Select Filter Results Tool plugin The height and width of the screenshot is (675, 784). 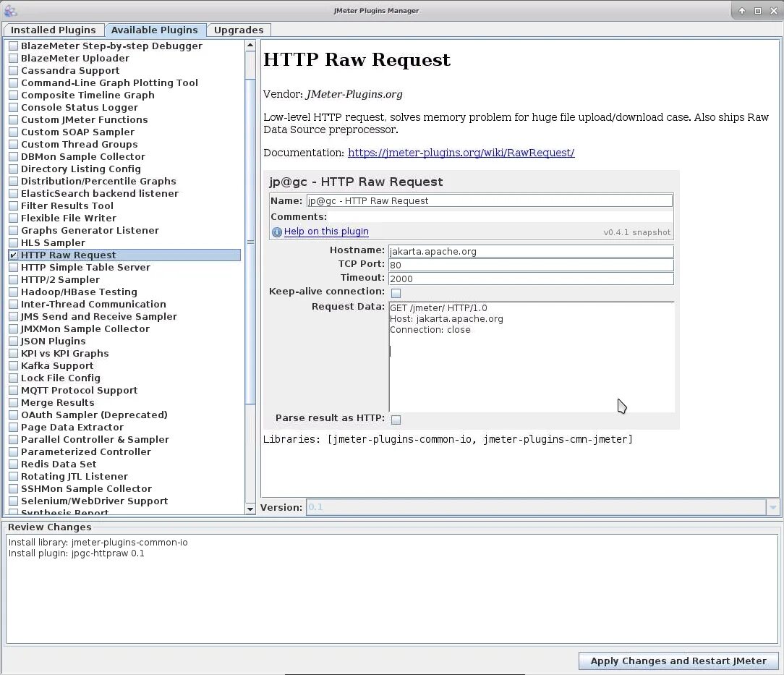click(67, 206)
